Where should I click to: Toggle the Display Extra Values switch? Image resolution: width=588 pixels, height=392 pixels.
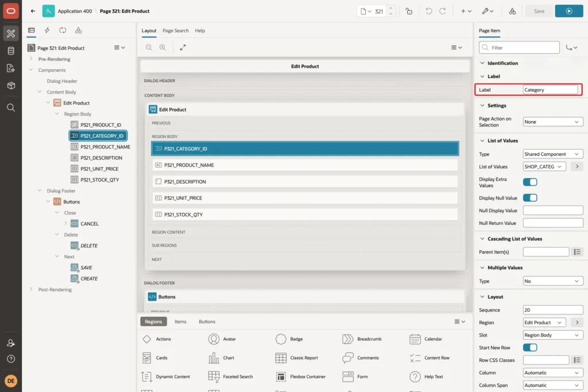coord(530,182)
